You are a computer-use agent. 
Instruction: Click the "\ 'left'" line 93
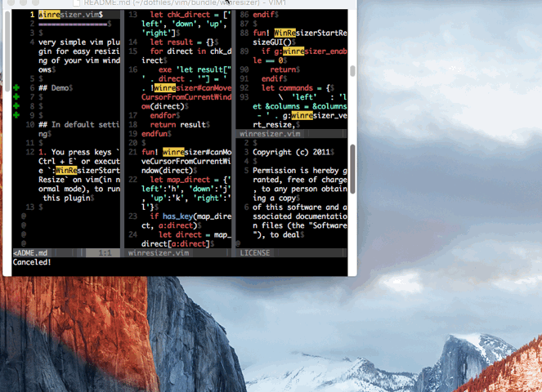[312, 97]
